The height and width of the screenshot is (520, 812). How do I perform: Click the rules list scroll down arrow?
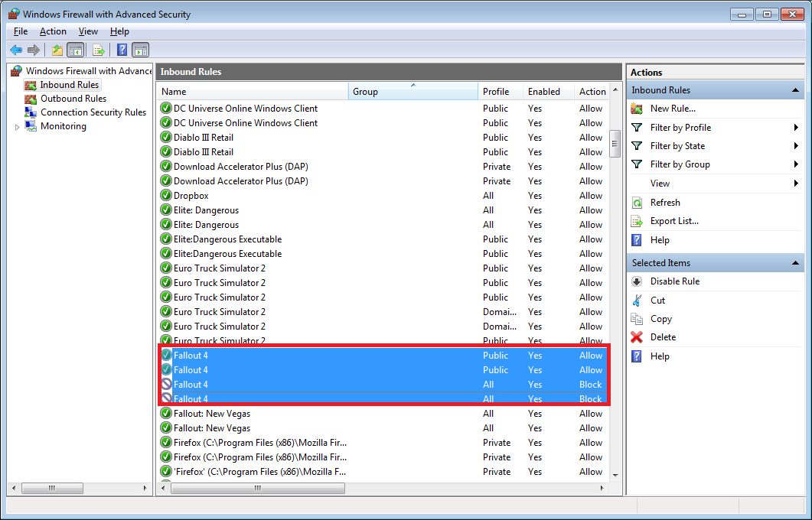tap(615, 475)
